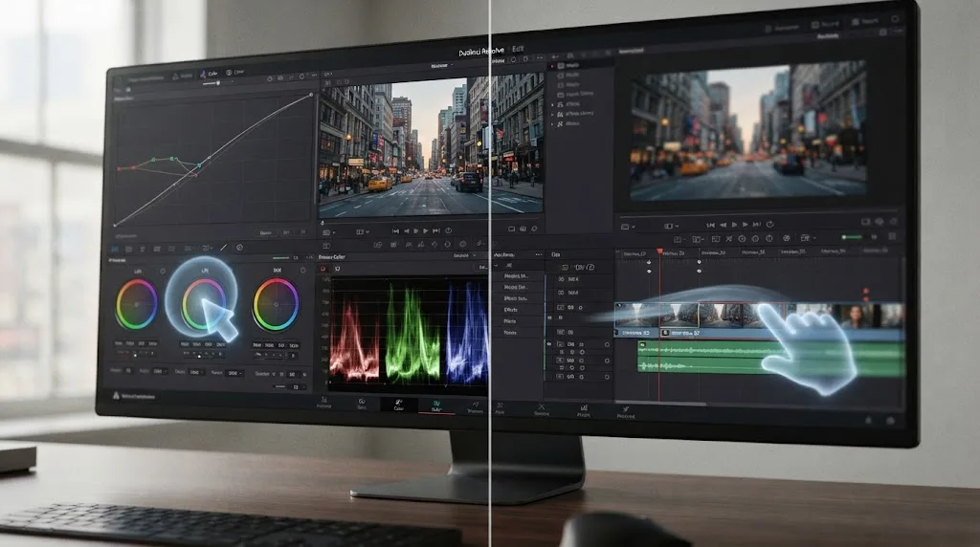
Task: Click the left color viewer street image
Action: (x=431, y=146)
